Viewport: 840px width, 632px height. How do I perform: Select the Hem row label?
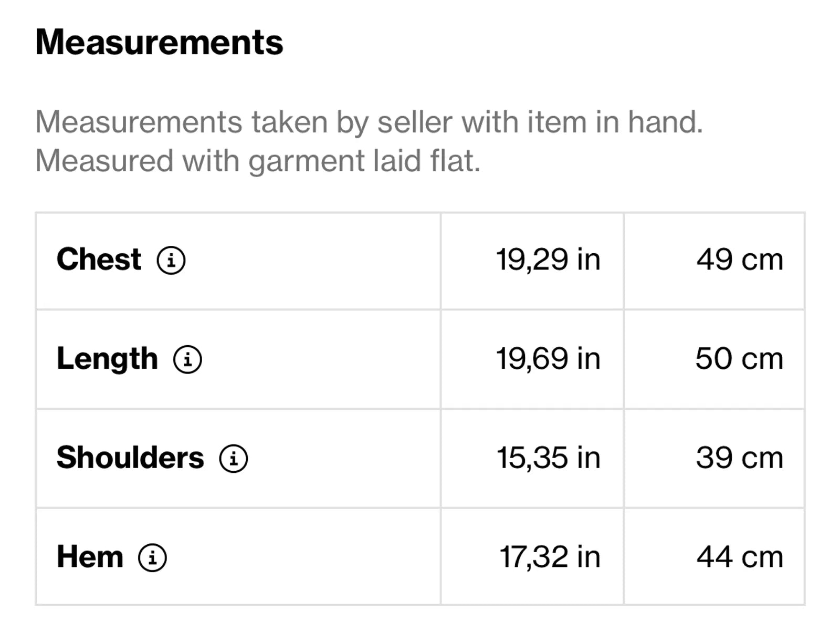click(90, 557)
